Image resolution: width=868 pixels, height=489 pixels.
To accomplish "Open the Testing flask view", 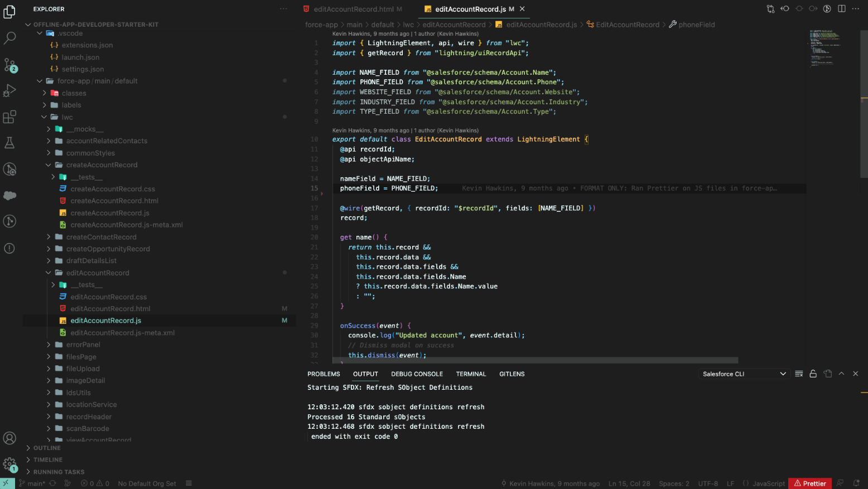I will click(x=9, y=143).
